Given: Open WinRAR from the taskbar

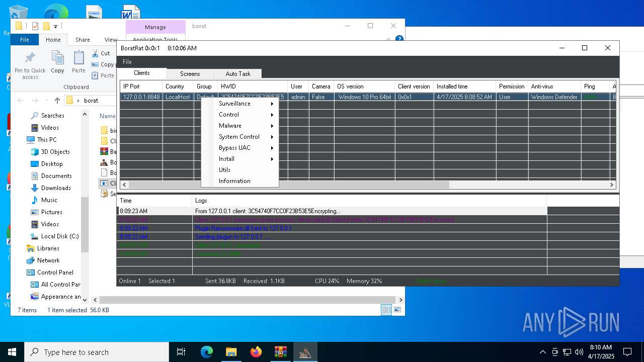Looking at the screenshot, I should (x=280, y=352).
